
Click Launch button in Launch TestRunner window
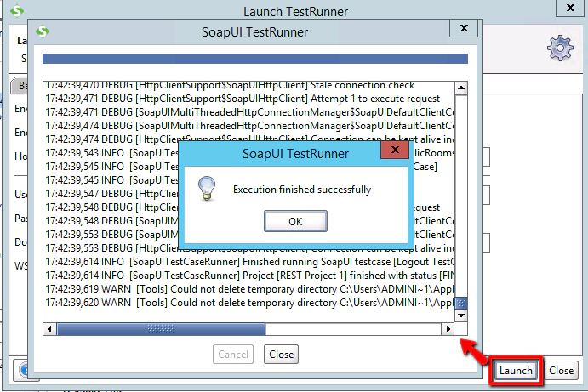[516, 370]
